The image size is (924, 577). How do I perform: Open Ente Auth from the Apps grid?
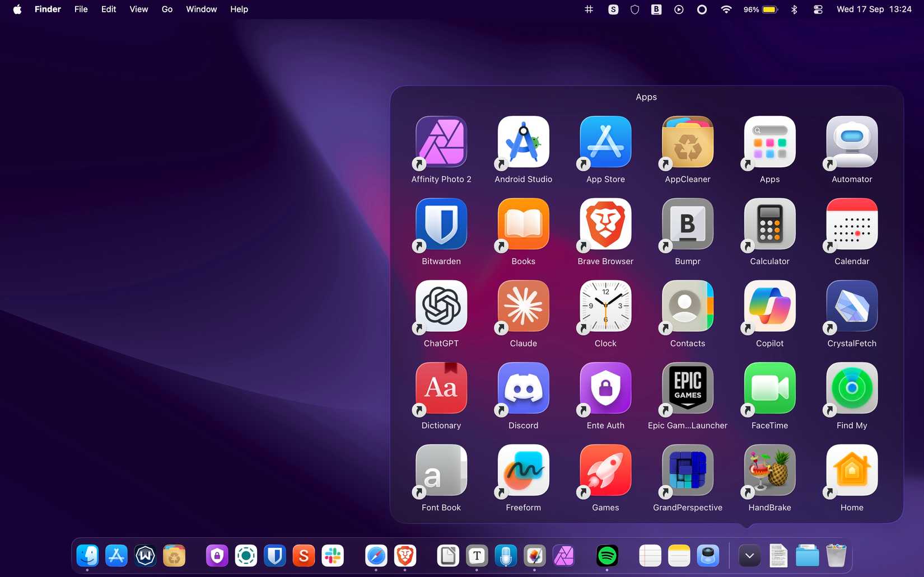point(605,388)
